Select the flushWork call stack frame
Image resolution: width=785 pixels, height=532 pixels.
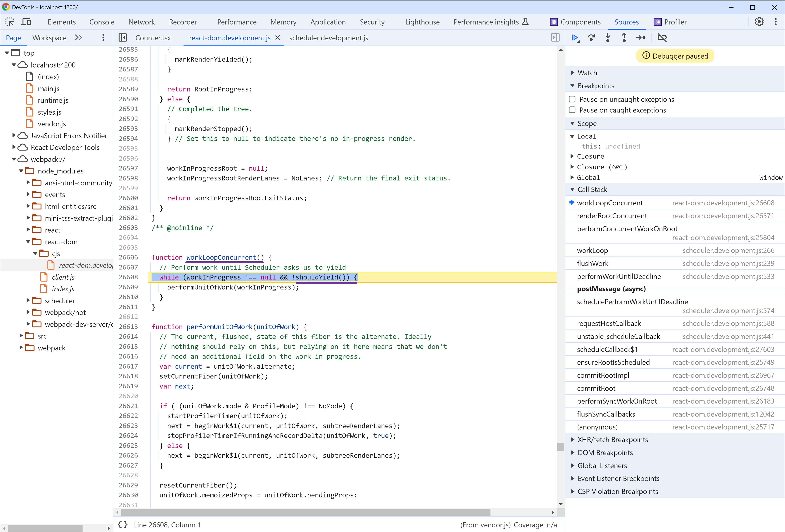pos(675,263)
